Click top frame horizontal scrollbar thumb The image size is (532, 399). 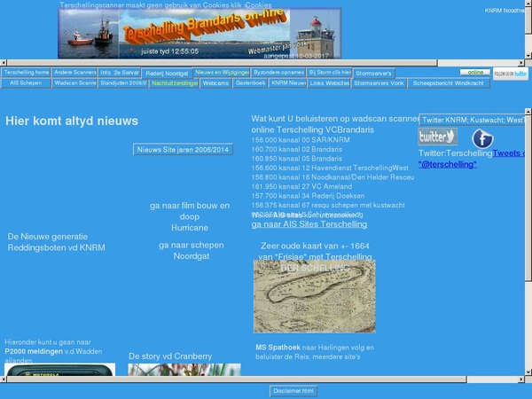point(222,63)
